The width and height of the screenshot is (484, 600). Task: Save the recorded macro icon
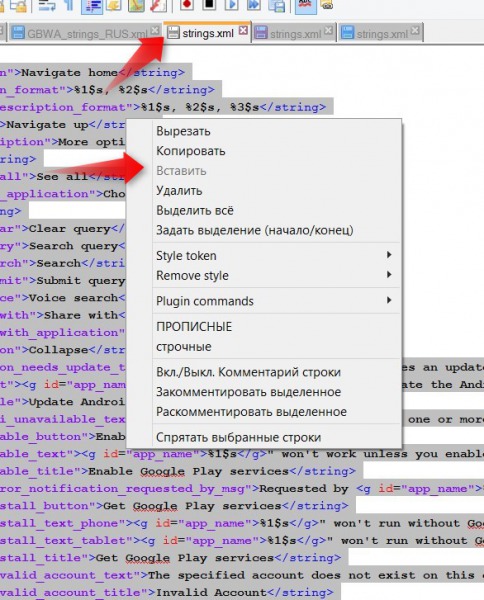point(277,5)
